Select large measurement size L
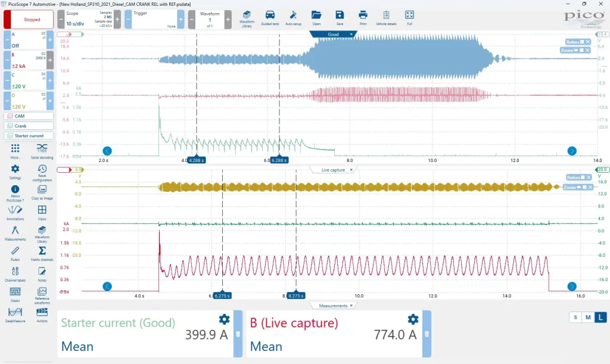 (x=600, y=317)
